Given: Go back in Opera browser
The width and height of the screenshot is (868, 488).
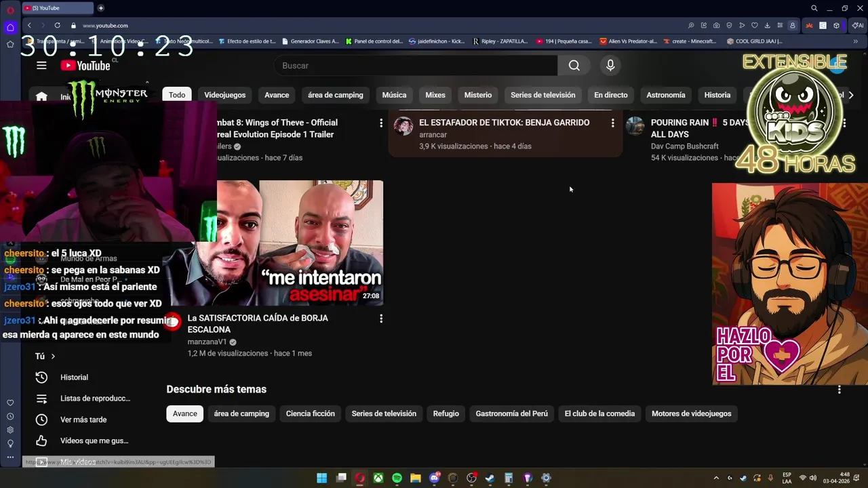Looking at the screenshot, I should (x=29, y=26).
